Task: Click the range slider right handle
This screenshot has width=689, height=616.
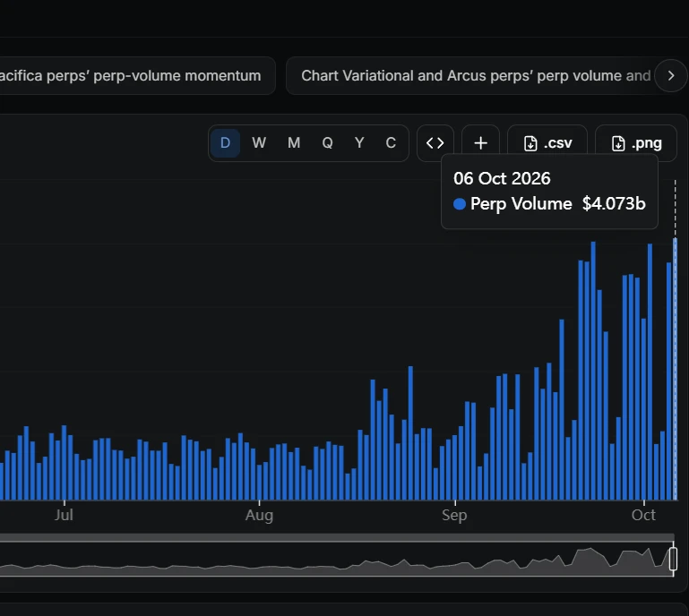Action: click(673, 559)
